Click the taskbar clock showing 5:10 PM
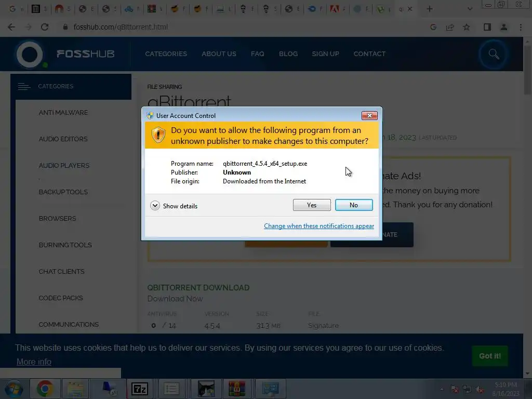Viewport: 532px width, 399px height. 506,389
